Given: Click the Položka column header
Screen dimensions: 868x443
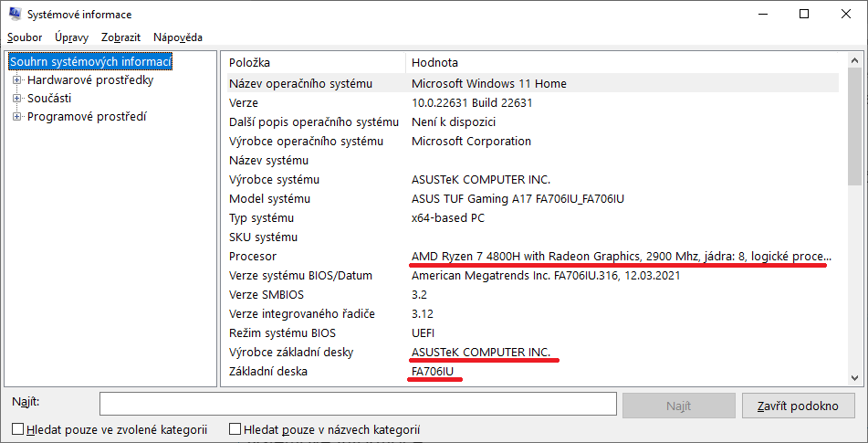Looking at the screenshot, I should pos(316,63).
